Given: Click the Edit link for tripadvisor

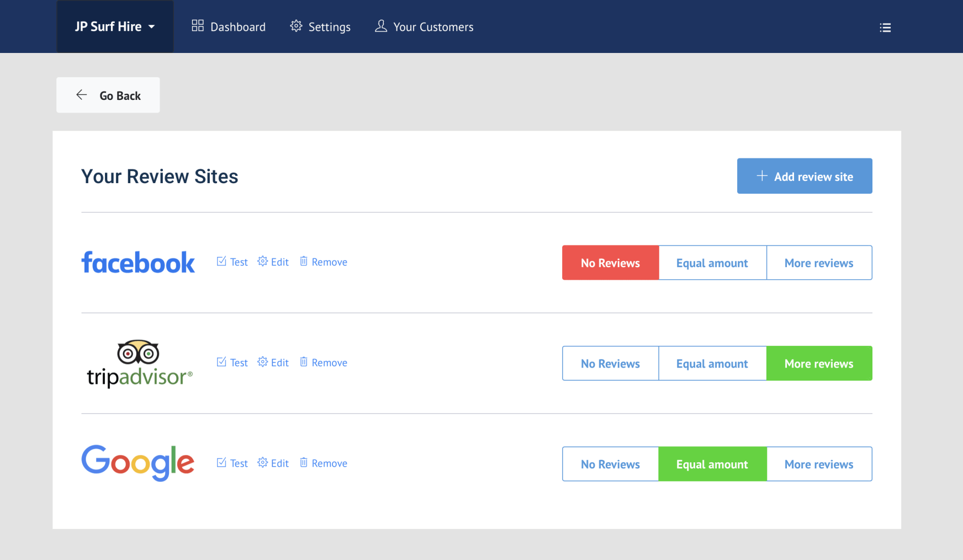Looking at the screenshot, I should point(273,362).
